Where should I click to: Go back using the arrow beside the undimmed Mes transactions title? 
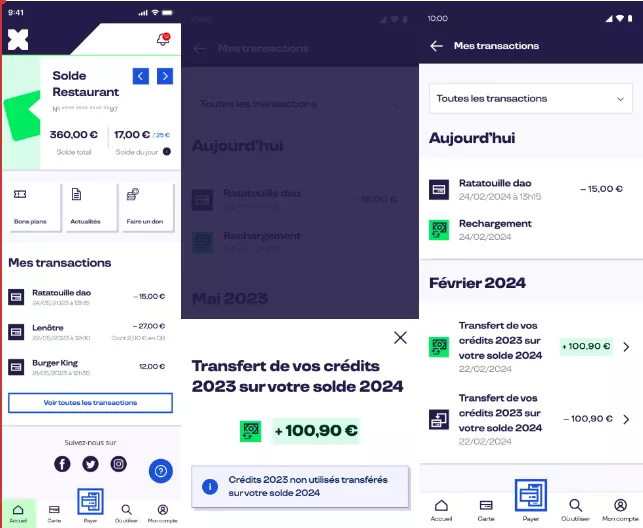436,46
